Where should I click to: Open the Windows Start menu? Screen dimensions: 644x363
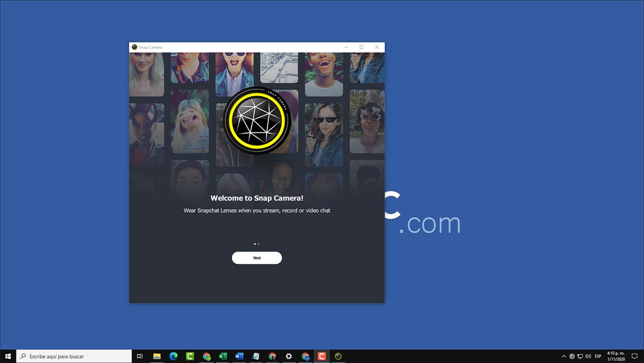[8, 356]
